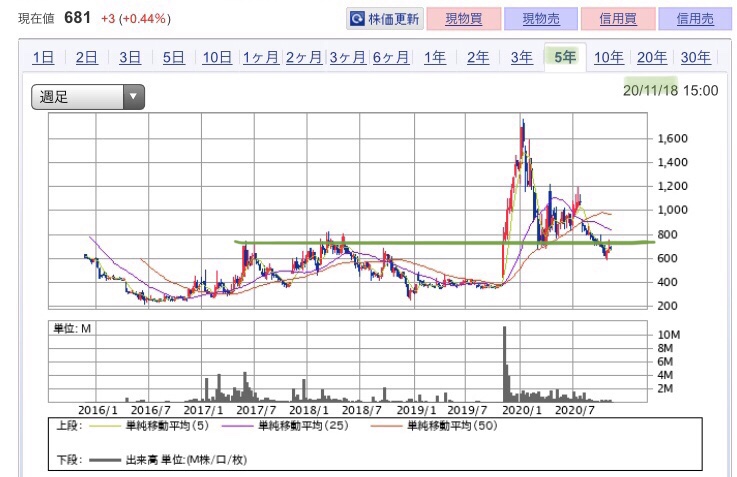737x477 pixels.
Task: Click the 信用売 button
Action: (x=695, y=19)
